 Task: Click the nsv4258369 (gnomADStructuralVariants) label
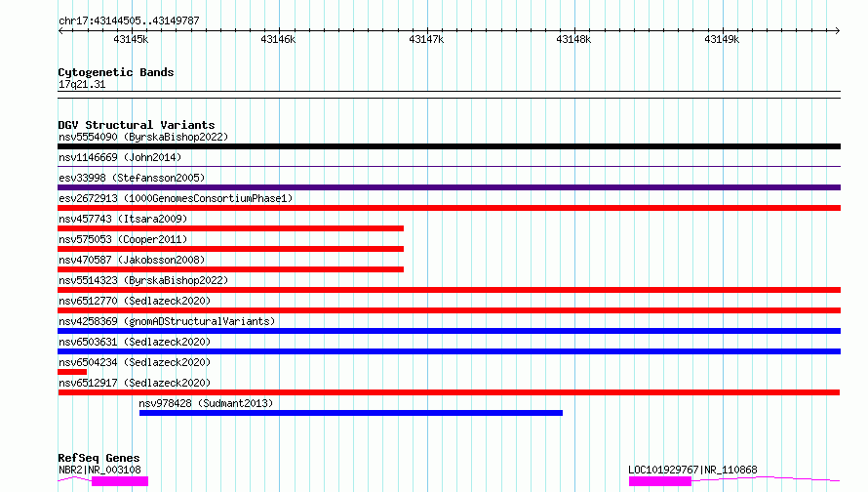click(x=167, y=321)
